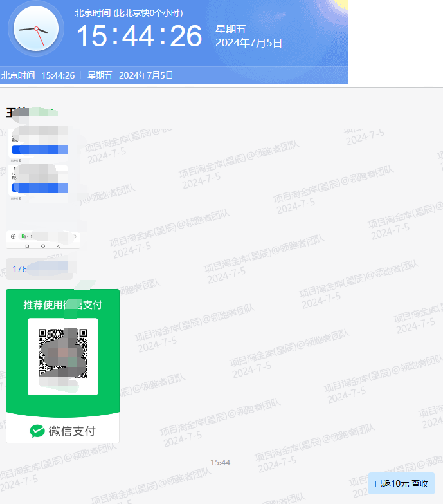Click the 15:44 chat timestamp
This screenshot has width=443, height=504.
(220, 462)
